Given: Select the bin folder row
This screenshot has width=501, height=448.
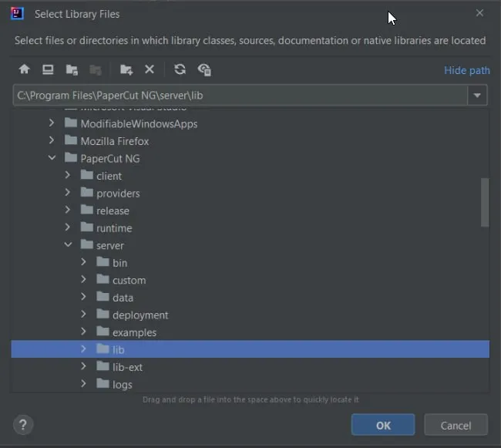Looking at the screenshot, I should pyautogui.click(x=250, y=263).
